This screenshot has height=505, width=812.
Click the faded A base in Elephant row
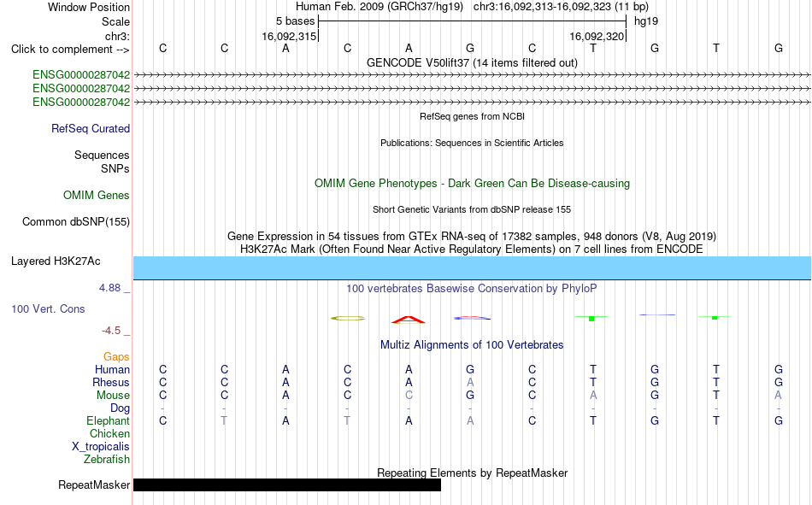(x=470, y=420)
